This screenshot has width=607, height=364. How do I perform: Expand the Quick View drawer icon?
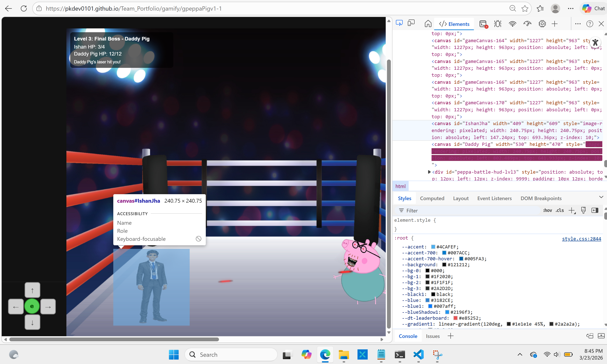[601, 336]
